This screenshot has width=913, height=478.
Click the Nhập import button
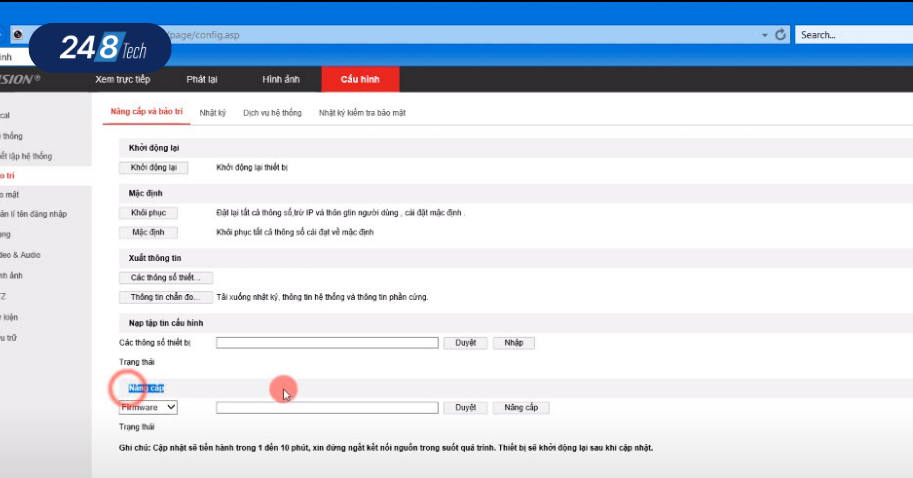coord(513,343)
